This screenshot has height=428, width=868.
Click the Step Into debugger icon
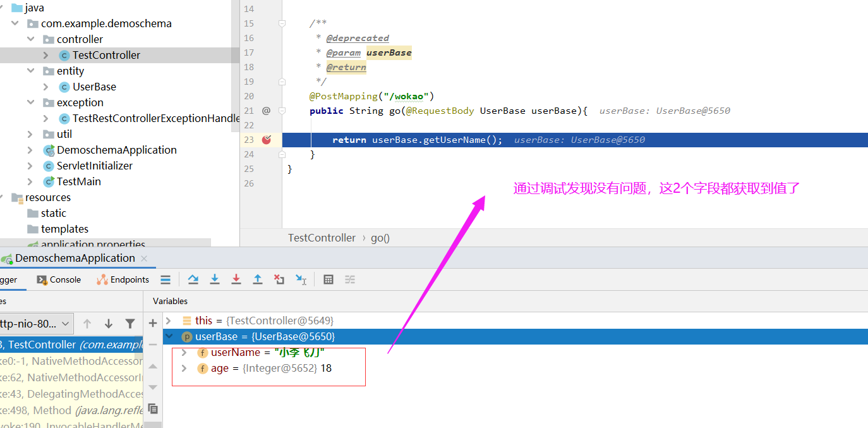215,279
